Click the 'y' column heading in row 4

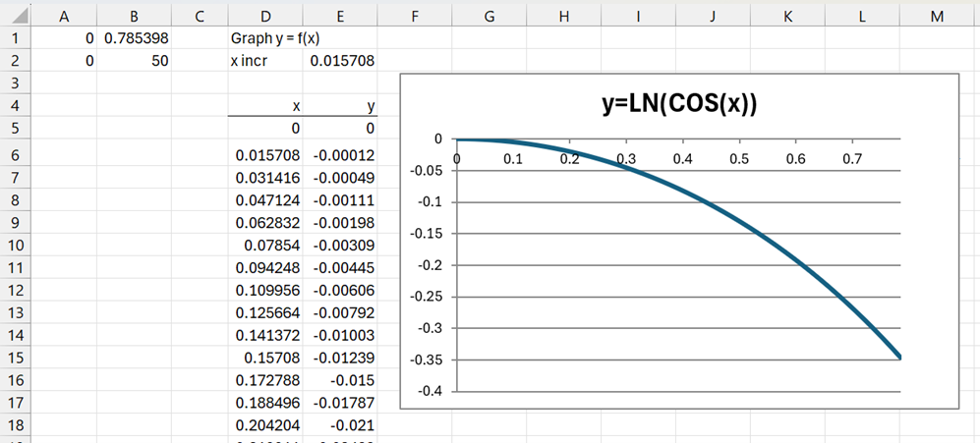[x=340, y=105]
